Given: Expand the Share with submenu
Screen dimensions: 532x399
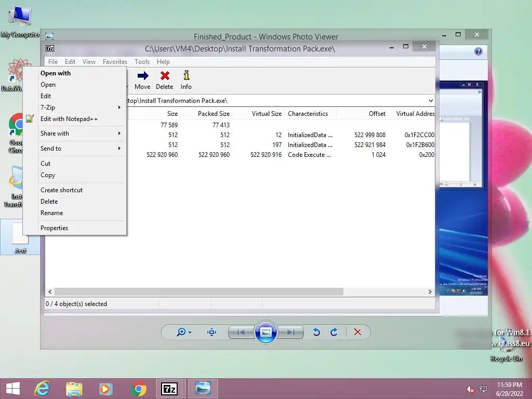Looking at the screenshot, I should pyautogui.click(x=82, y=134).
